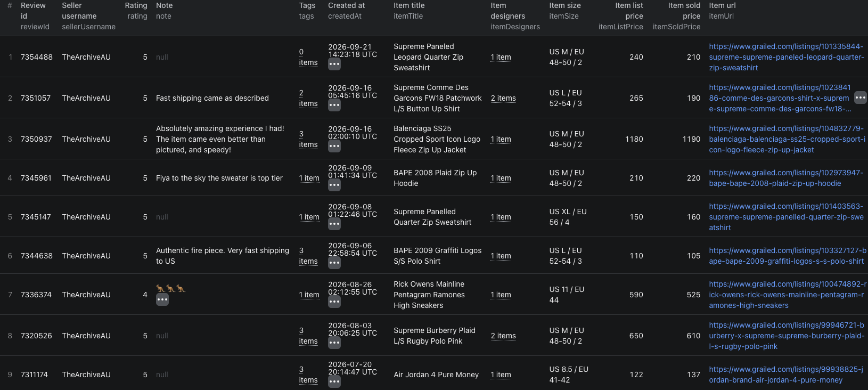The height and width of the screenshot is (390, 868).
Task: Open ellipsis under 2026-09-21 14:23:18 UTC timestamp
Action: 334,64
